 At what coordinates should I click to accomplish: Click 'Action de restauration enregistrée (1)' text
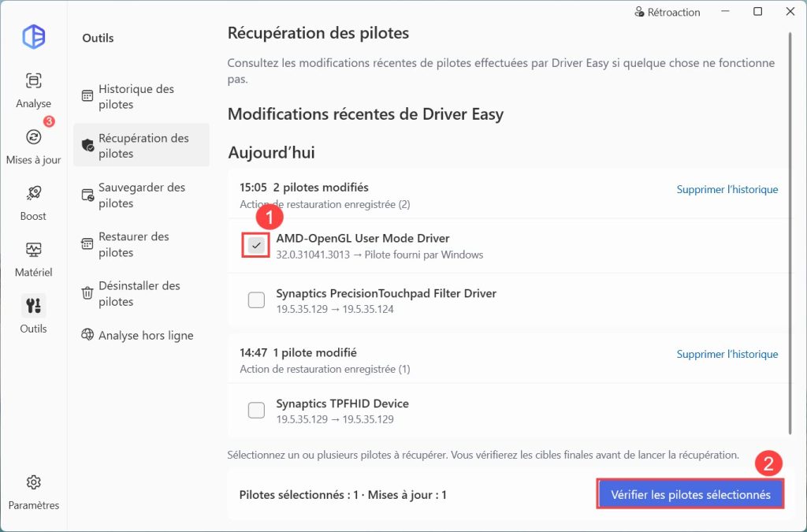[x=325, y=369]
